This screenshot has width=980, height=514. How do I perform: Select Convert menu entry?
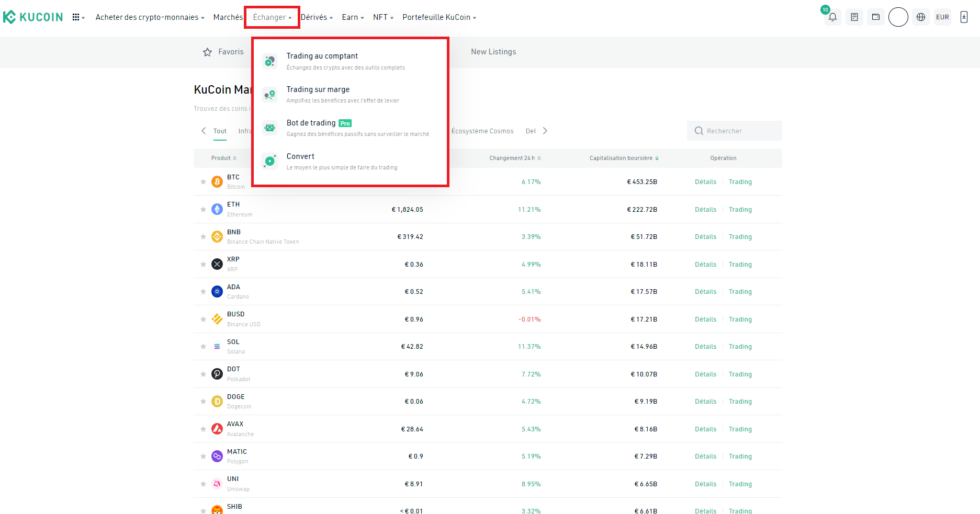point(350,161)
